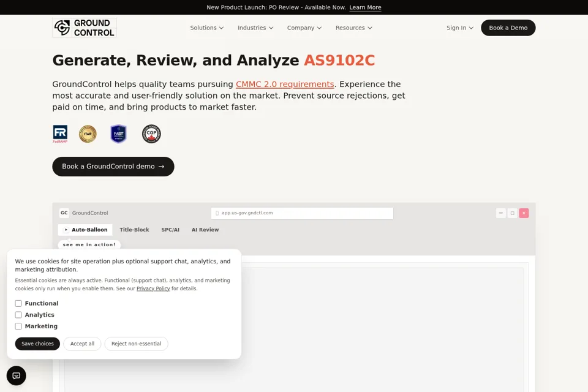Click the GC app icon in mock window
This screenshot has width=588, height=392.
point(64,213)
